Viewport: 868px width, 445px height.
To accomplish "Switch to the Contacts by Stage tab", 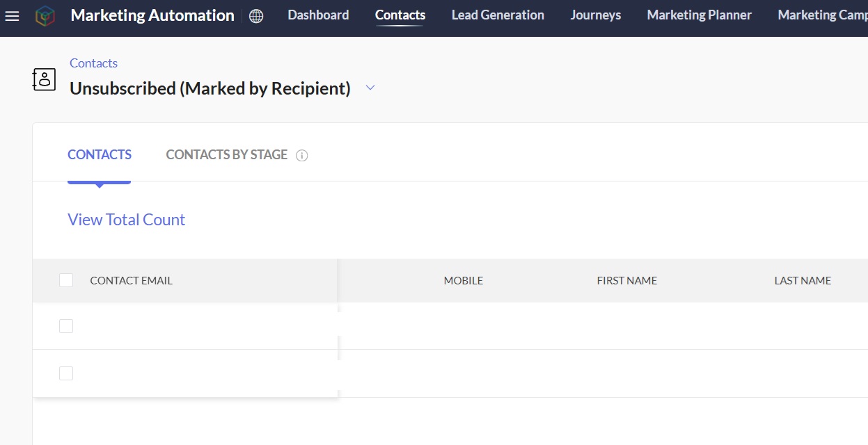I will (227, 155).
